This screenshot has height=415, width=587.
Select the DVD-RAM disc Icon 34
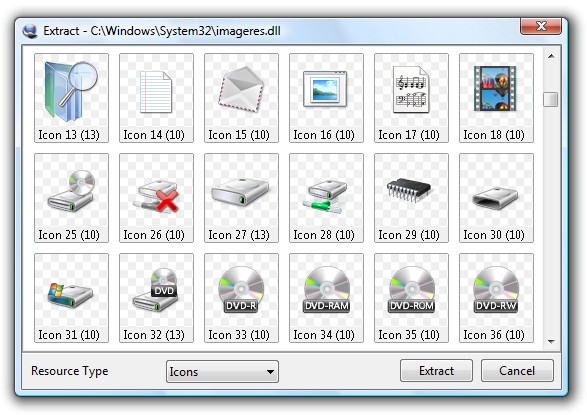pyautogui.click(x=326, y=298)
